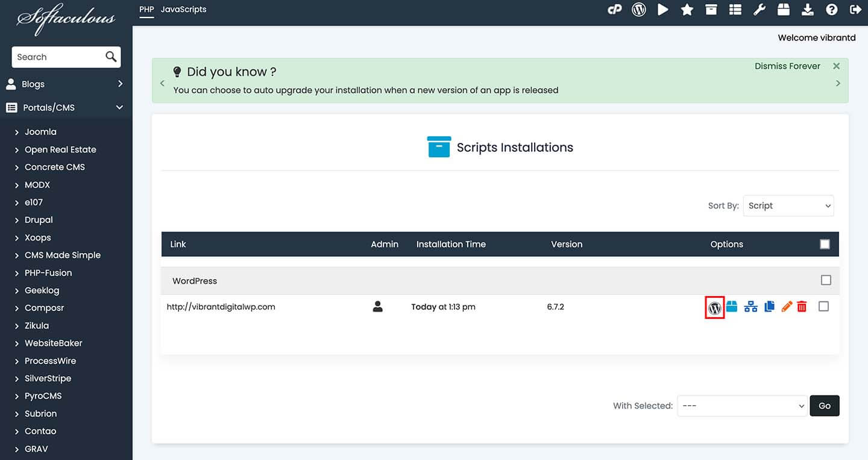Open the With Selected dropdown
Viewport: 868px width, 460px height.
[x=742, y=406]
